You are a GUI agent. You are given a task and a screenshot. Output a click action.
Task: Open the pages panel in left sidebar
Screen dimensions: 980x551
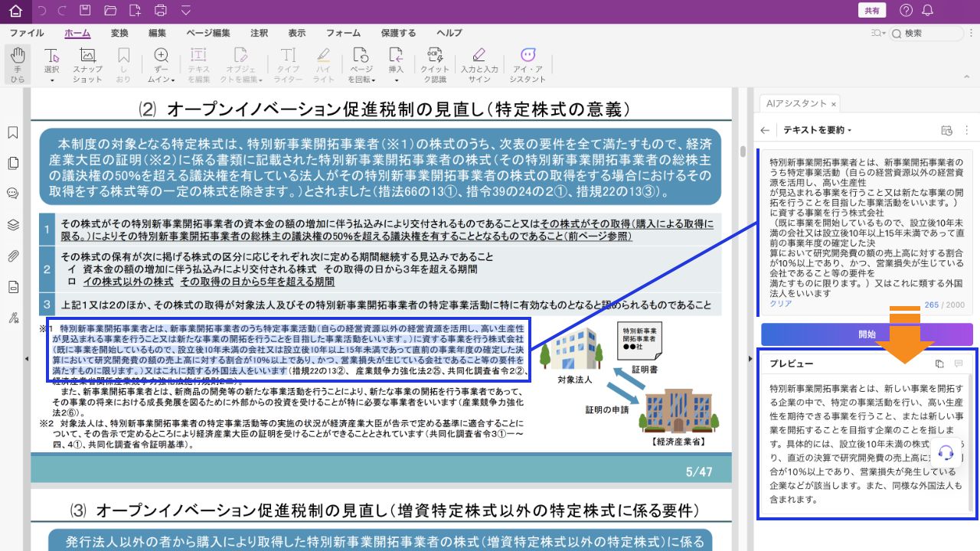tap(13, 163)
